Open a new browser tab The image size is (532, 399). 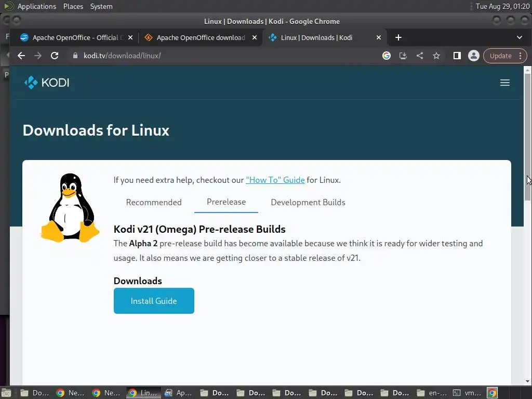click(x=398, y=37)
